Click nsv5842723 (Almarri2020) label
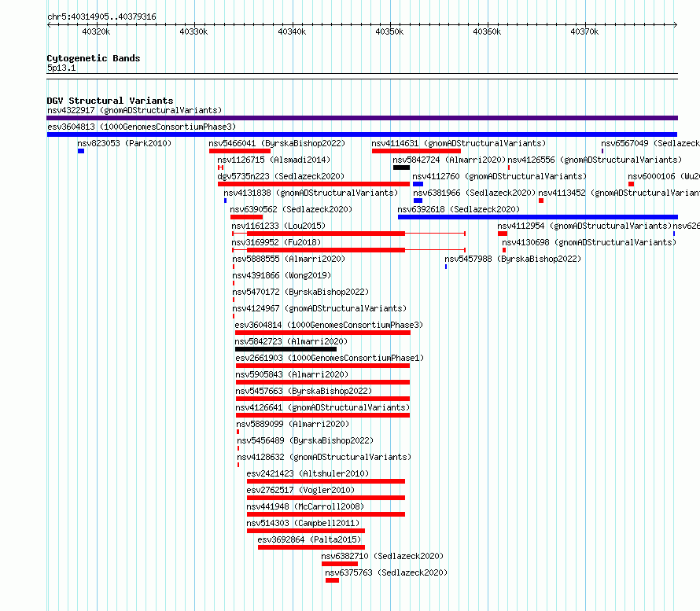Screen dimensions: 700x611 (x=291, y=341)
